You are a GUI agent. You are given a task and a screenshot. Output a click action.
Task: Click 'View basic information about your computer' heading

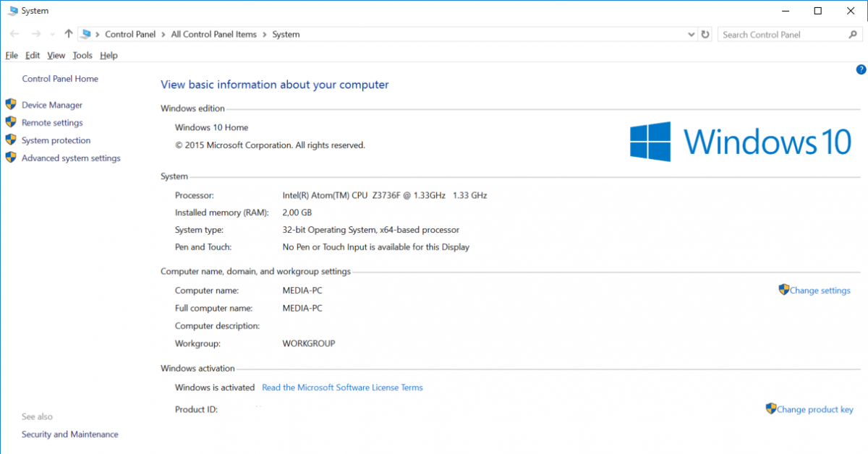[275, 85]
